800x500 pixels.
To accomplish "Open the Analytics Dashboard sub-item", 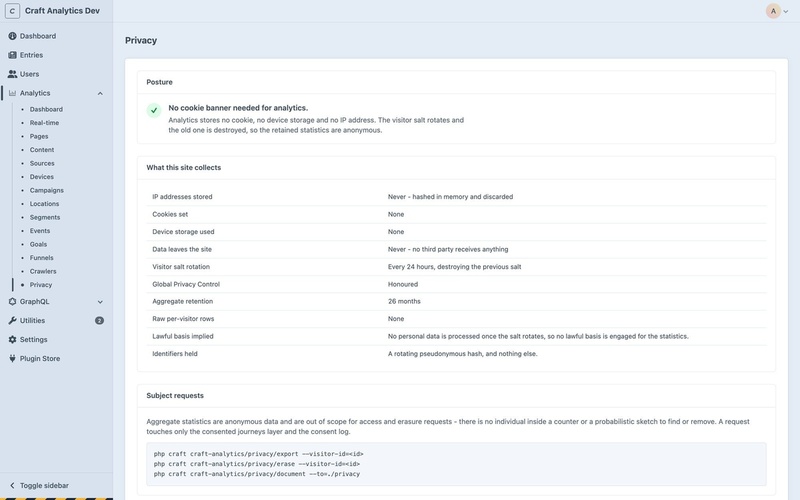I will pyautogui.click(x=46, y=109).
